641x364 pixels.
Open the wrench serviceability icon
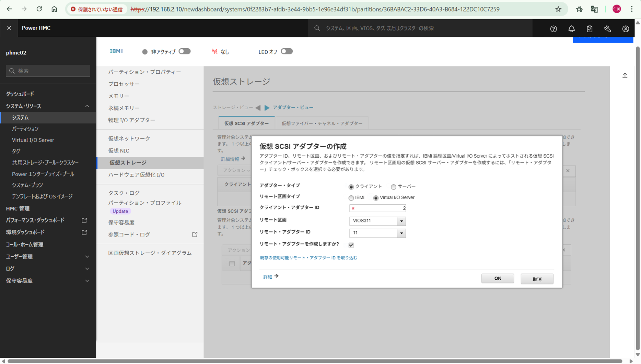608,29
